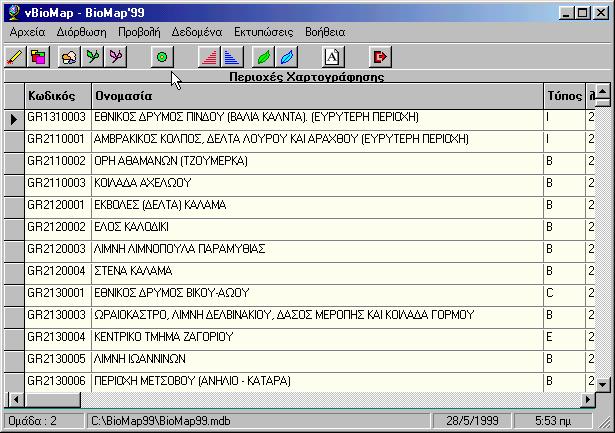Click the blue striped triangle sort icon
Viewport: 615px width, 433px height.
pos(232,57)
